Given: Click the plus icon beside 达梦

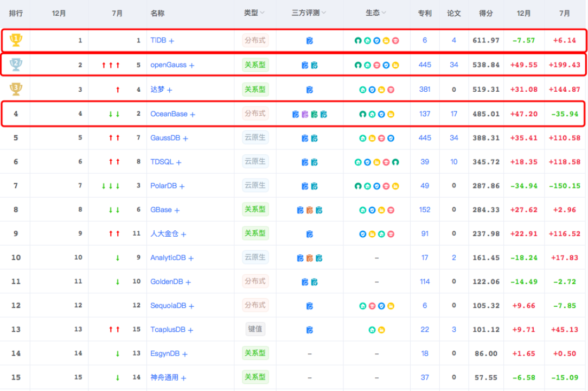Looking at the screenshot, I should coord(169,90).
